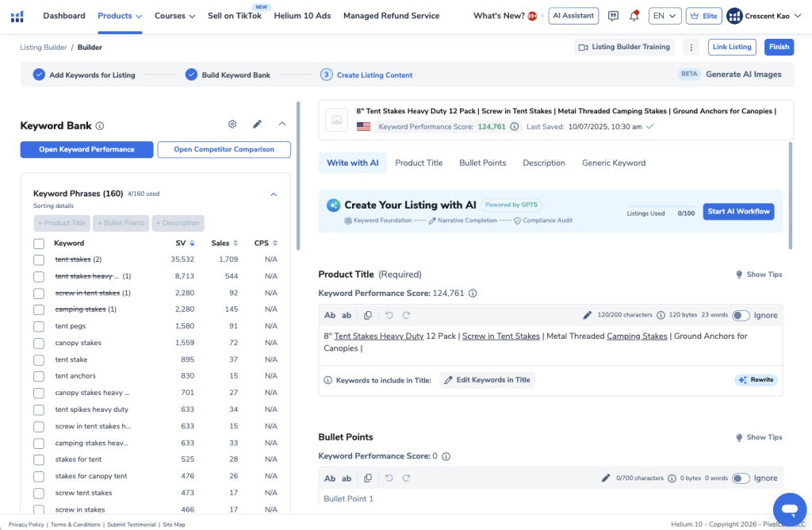Click the copy icon in Product Title toolbar
Screen dimensions: 812x530
(x=367, y=315)
